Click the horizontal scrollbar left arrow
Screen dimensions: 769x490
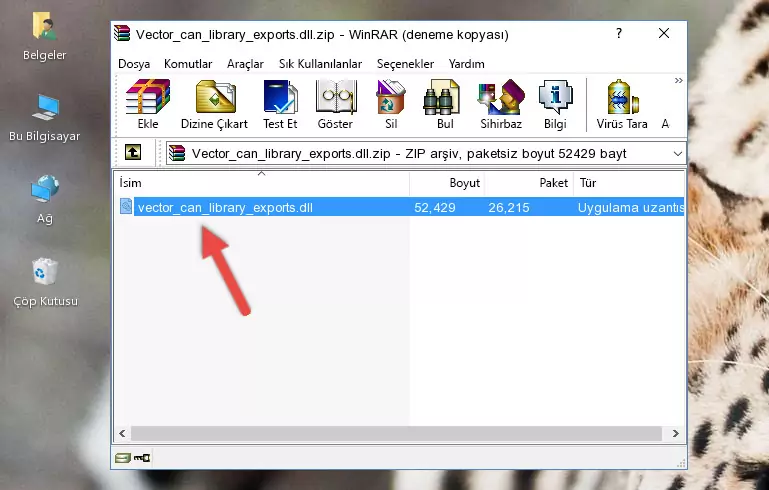123,433
